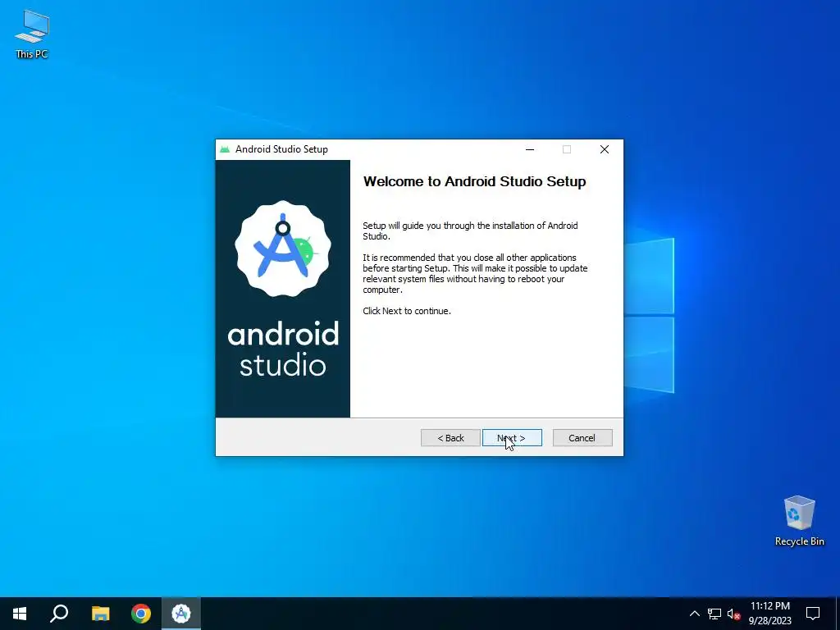
Task: Click the muted volume tray icon
Action: click(733, 614)
